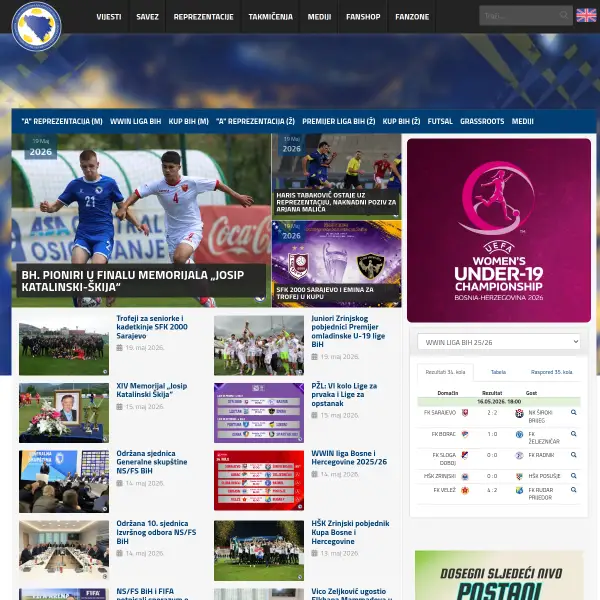Open the REPREZENTACIJE menu
600x600 pixels.
click(x=204, y=17)
